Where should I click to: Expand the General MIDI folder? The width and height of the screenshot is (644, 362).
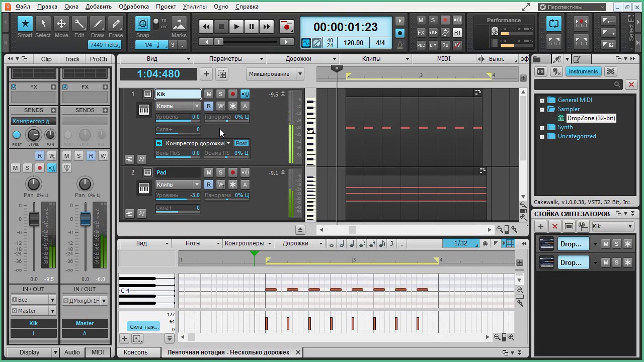pos(542,100)
